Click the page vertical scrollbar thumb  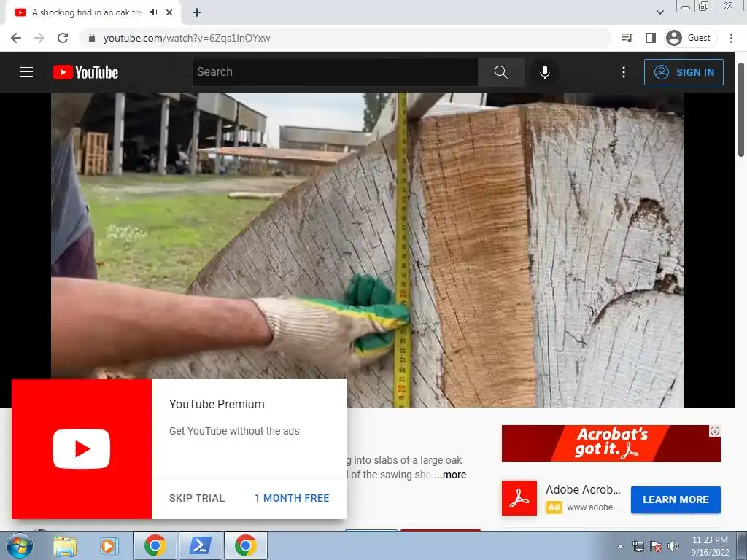[741, 109]
